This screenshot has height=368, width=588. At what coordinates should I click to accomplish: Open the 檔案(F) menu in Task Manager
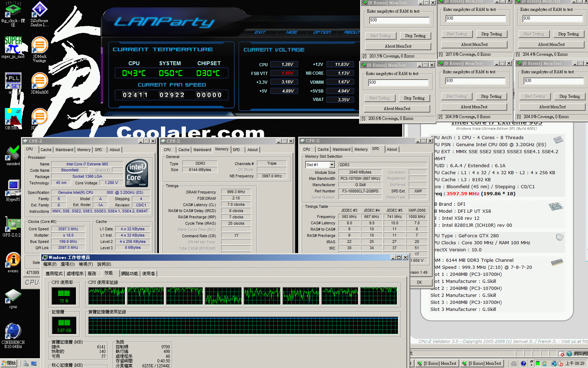pos(50,264)
